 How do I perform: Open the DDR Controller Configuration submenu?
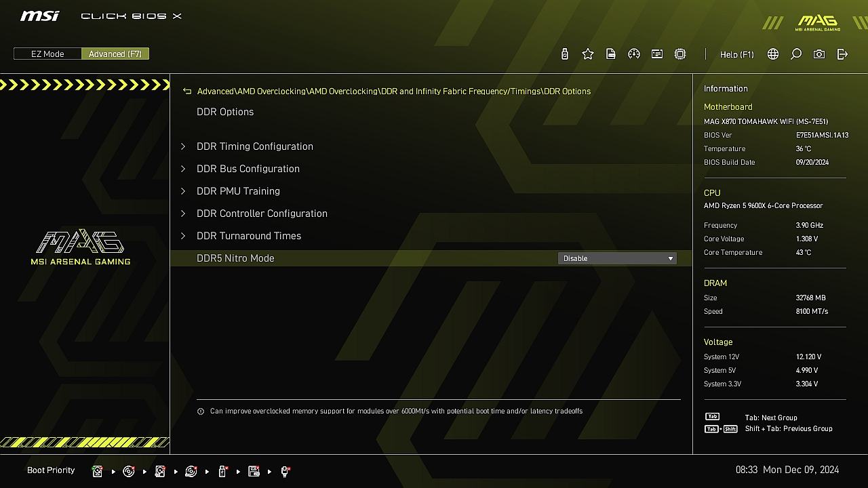coord(262,213)
